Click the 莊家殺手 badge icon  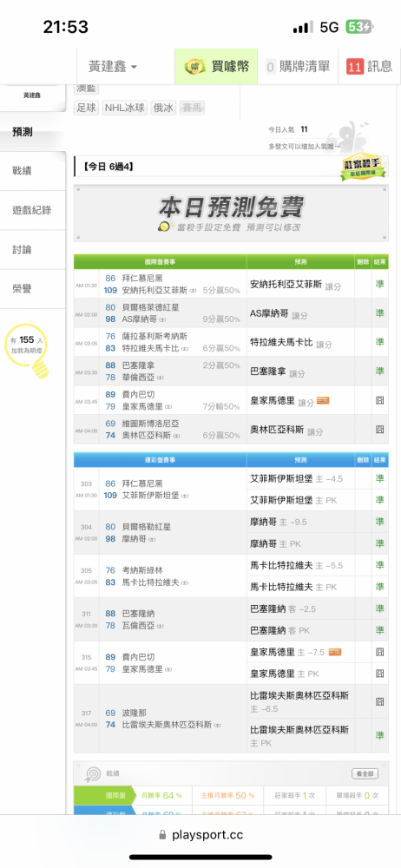pos(362,166)
